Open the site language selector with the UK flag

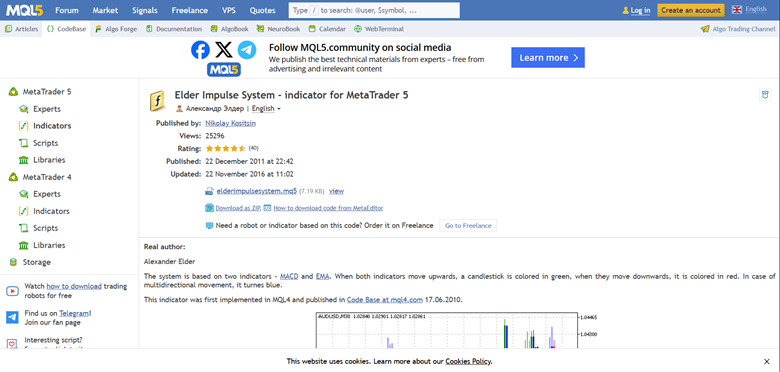click(x=749, y=9)
